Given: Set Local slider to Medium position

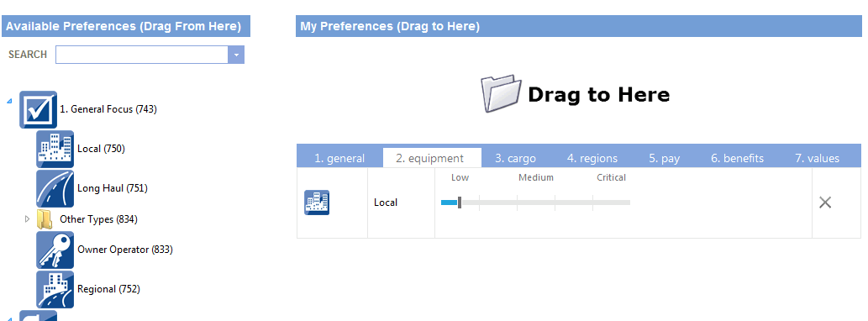Looking at the screenshot, I should click(536, 203).
